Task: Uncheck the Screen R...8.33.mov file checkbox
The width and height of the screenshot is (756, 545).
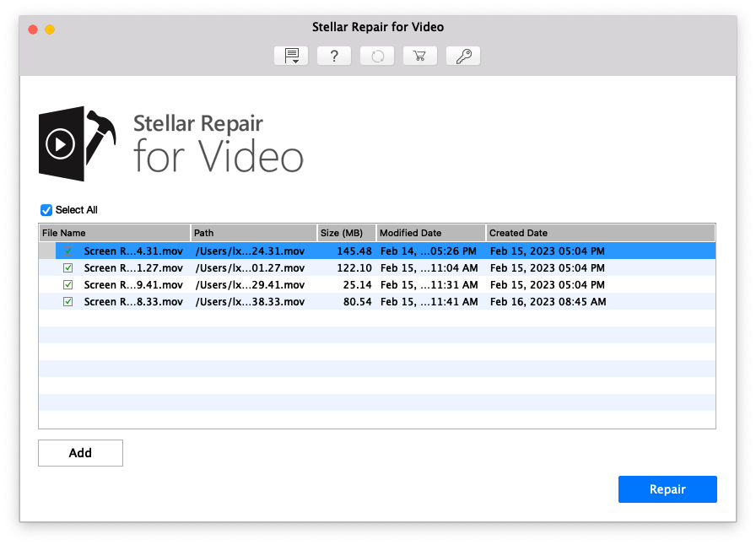Action: 68,301
